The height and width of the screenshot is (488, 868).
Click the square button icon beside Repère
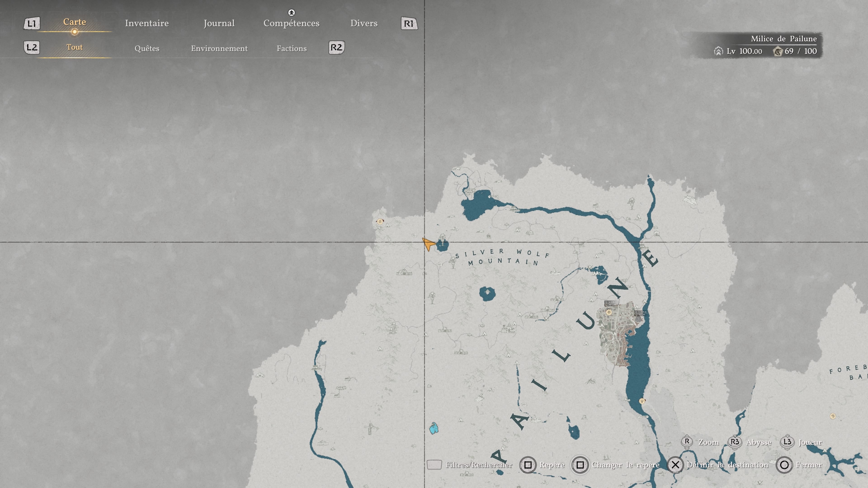coord(528,465)
